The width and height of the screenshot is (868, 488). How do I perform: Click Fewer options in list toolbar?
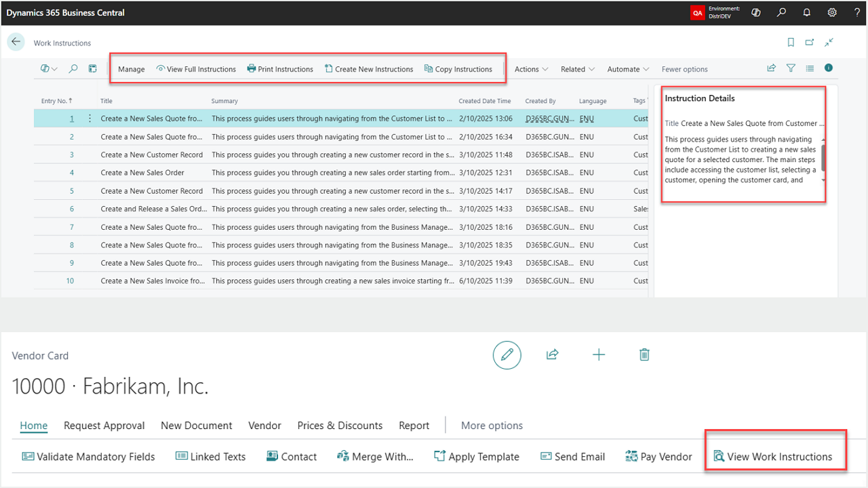pyautogui.click(x=685, y=69)
